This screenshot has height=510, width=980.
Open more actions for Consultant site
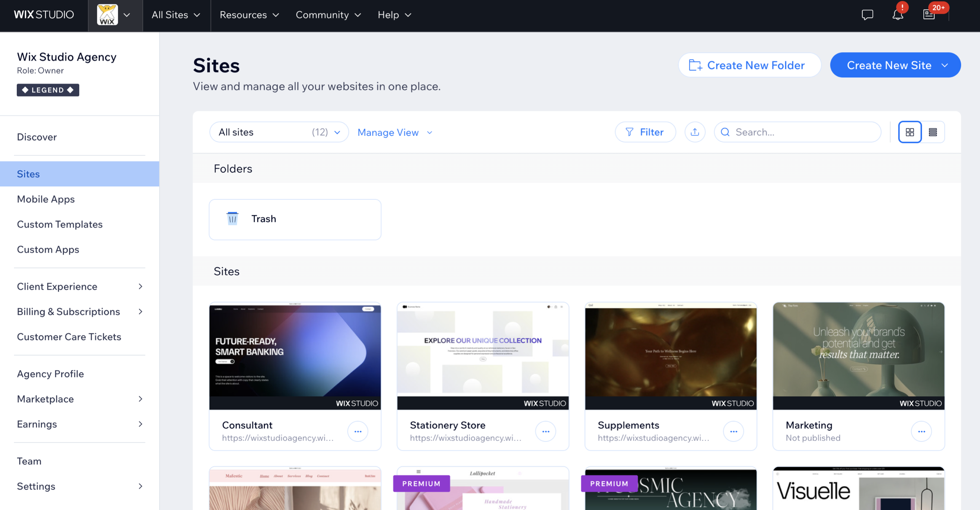point(358,432)
